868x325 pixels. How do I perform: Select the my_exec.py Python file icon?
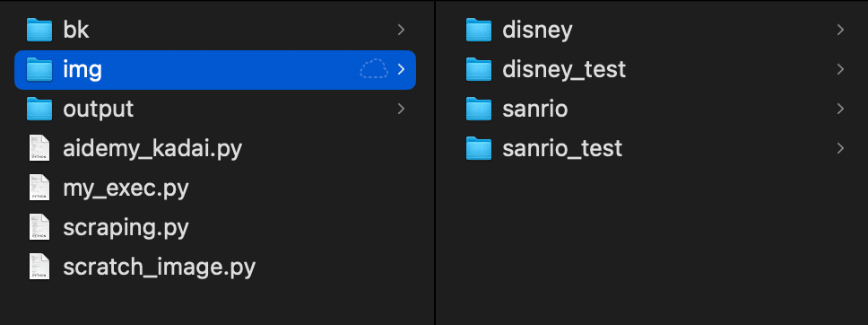point(39,188)
